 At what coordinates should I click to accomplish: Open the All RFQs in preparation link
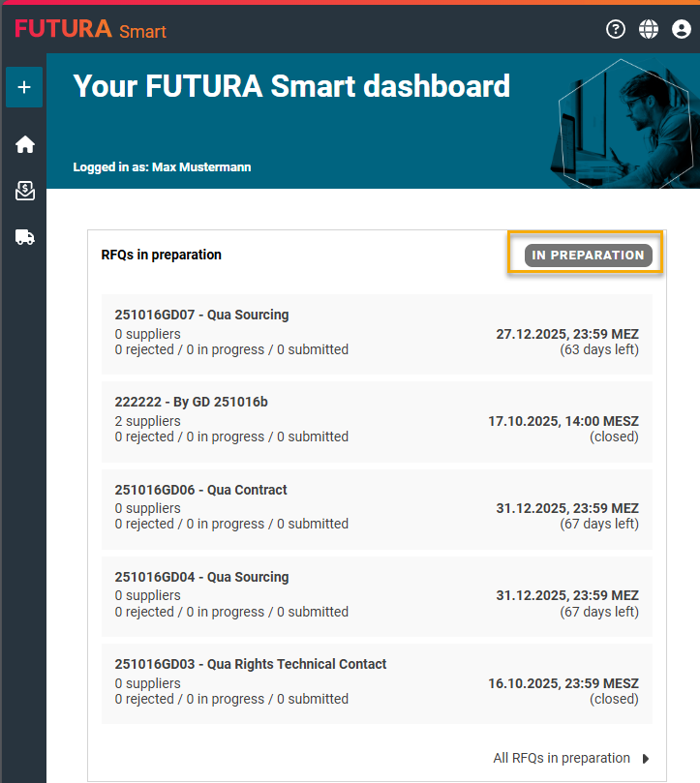[562, 758]
